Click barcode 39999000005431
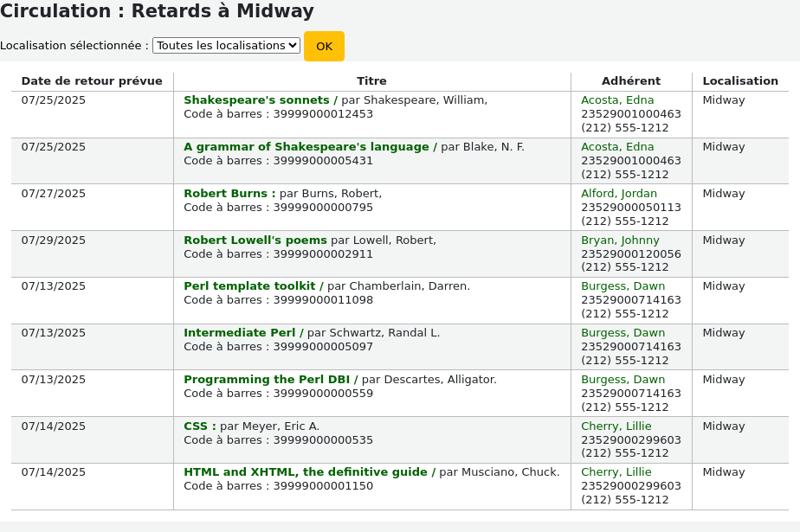Screen dimensions: 800x532 coord(323,161)
